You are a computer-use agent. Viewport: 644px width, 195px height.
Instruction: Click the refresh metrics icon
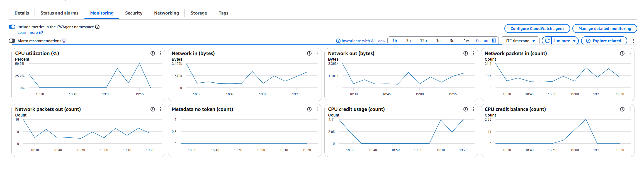point(547,41)
